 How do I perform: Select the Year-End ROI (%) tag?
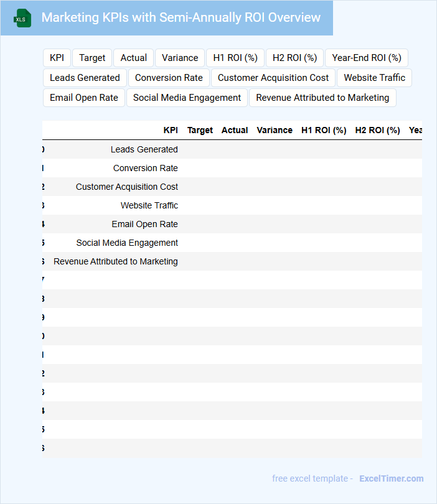point(367,58)
